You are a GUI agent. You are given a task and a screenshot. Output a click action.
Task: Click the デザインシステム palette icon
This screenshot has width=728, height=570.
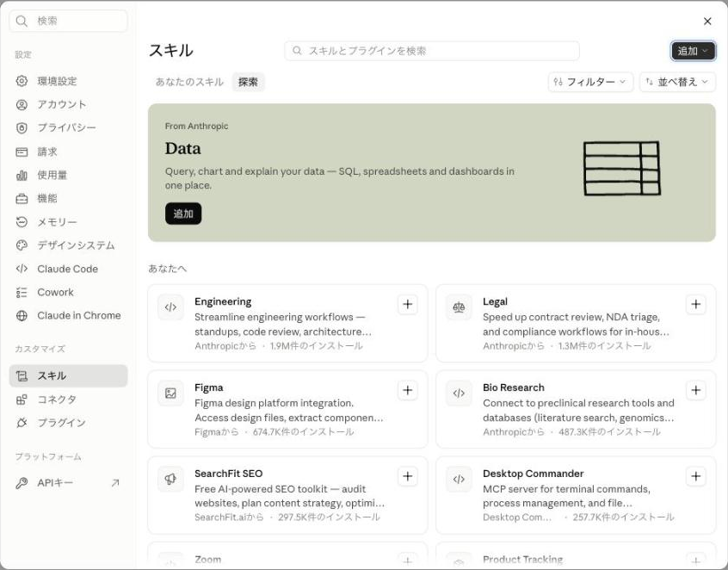(x=22, y=245)
